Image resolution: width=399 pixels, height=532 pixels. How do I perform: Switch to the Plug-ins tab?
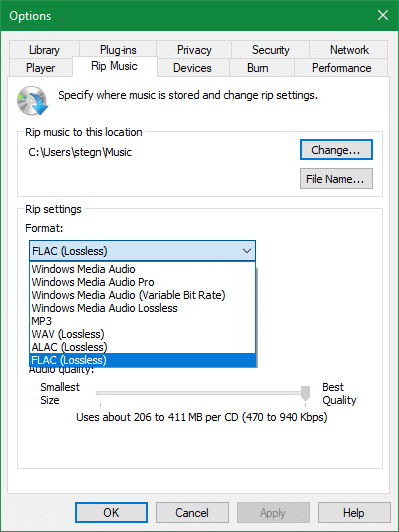click(118, 50)
